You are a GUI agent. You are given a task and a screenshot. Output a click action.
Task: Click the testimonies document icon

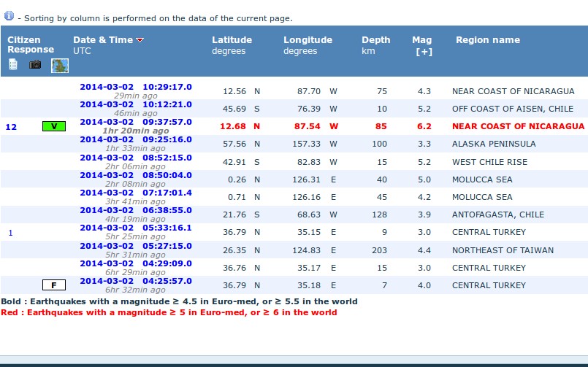coord(13,65)
